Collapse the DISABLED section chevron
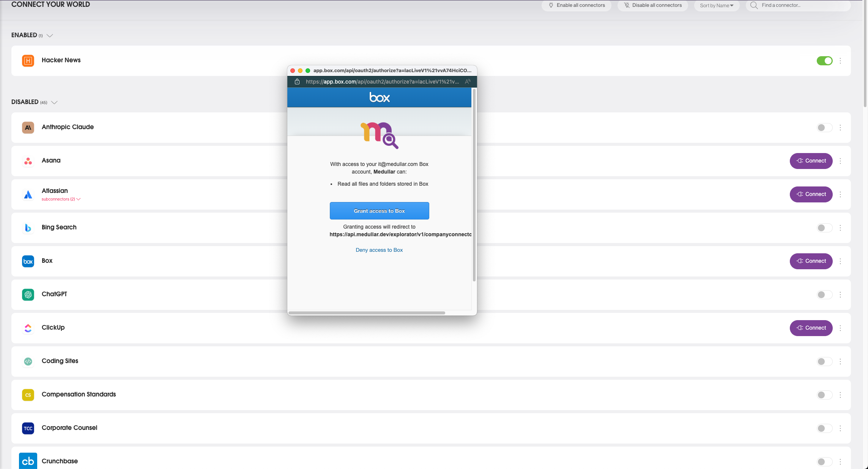 pos(54,103)
